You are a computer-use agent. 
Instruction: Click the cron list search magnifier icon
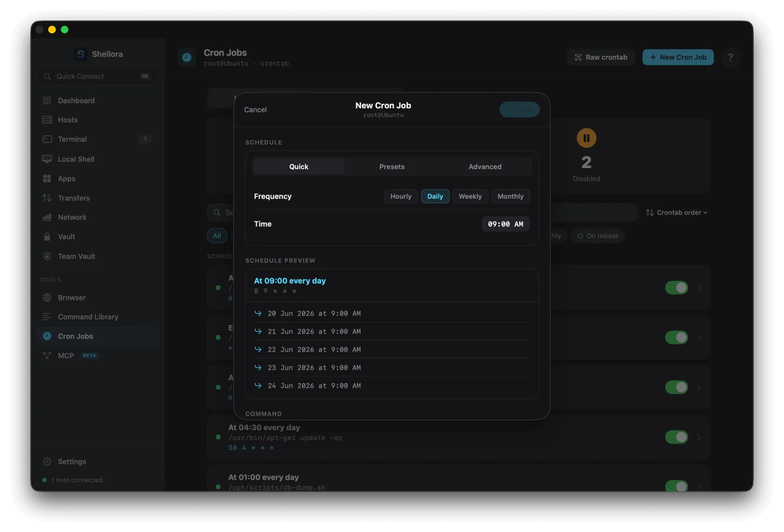coord(217,212)
